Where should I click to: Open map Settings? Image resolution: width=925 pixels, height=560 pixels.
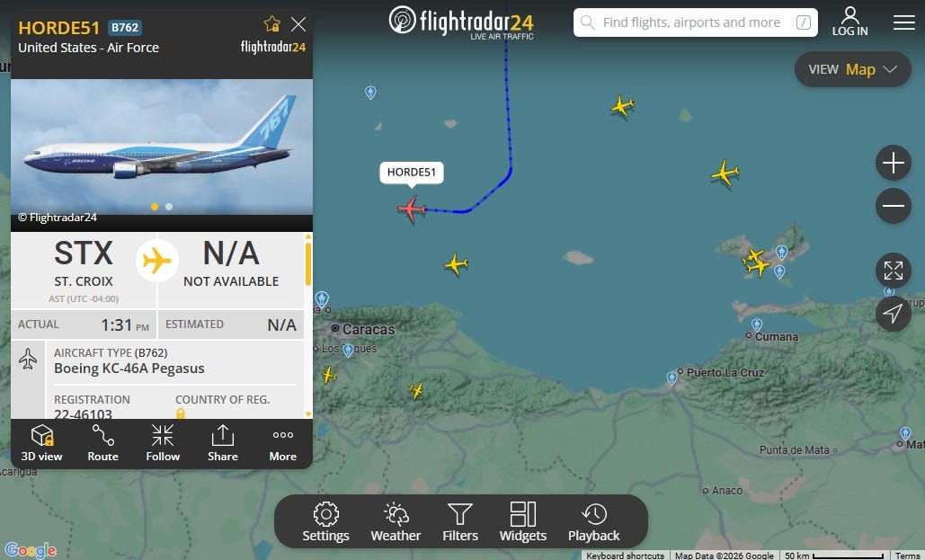pyautogui.click(x=325, y=522)
